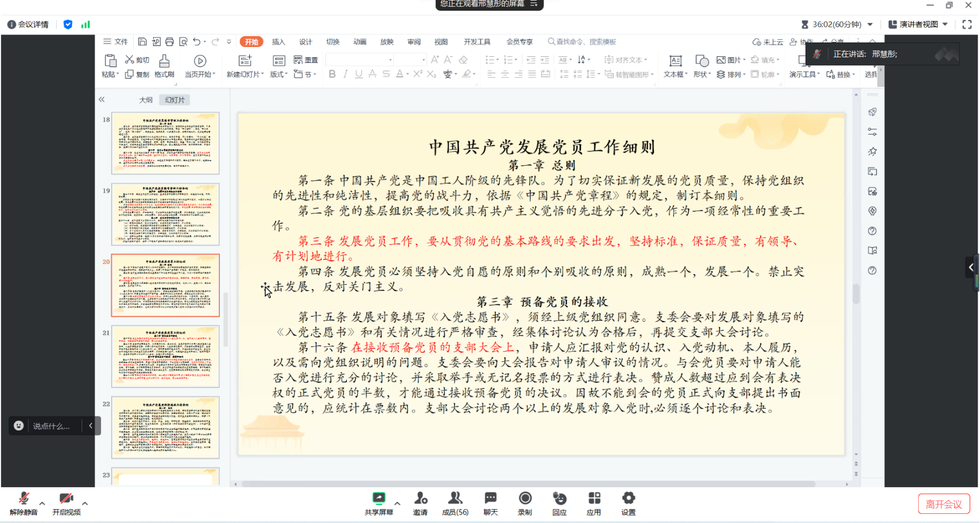
Task: Select slide 21 thumbnail
Action: click(165, 356)
